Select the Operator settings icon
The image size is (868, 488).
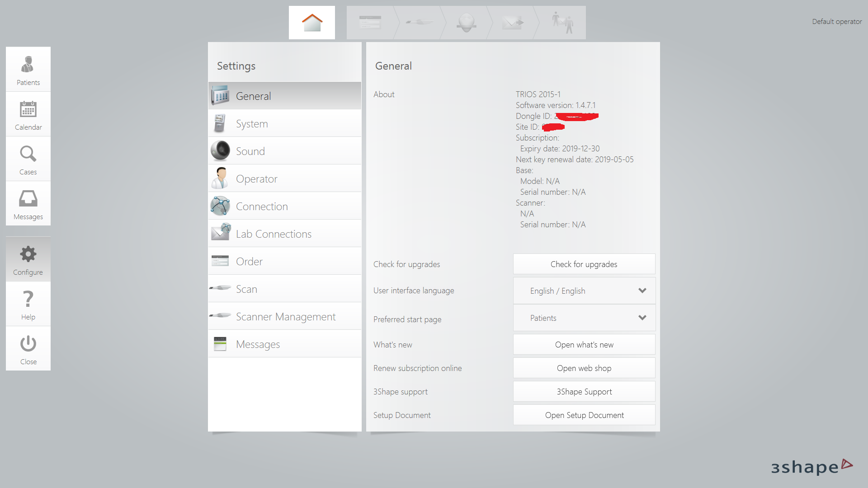coord(220,178)
